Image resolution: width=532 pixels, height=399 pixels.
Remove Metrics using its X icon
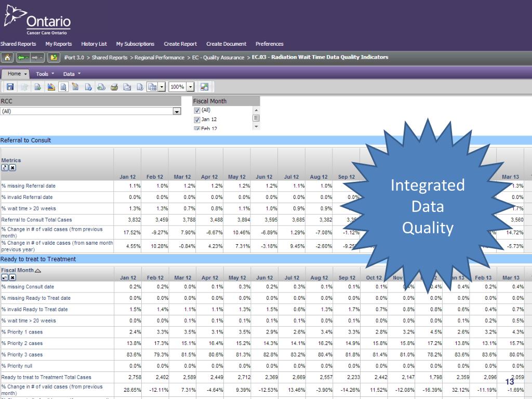(12, 168)
